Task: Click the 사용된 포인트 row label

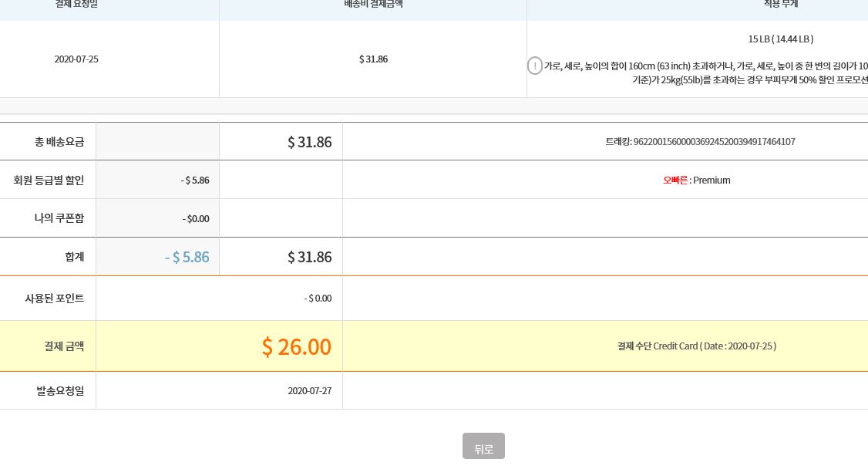Action: point(55,299)
